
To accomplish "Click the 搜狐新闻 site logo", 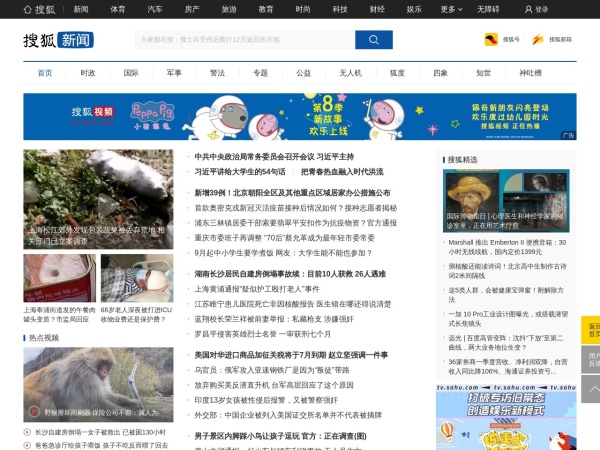I will click(x=58, y=40).
